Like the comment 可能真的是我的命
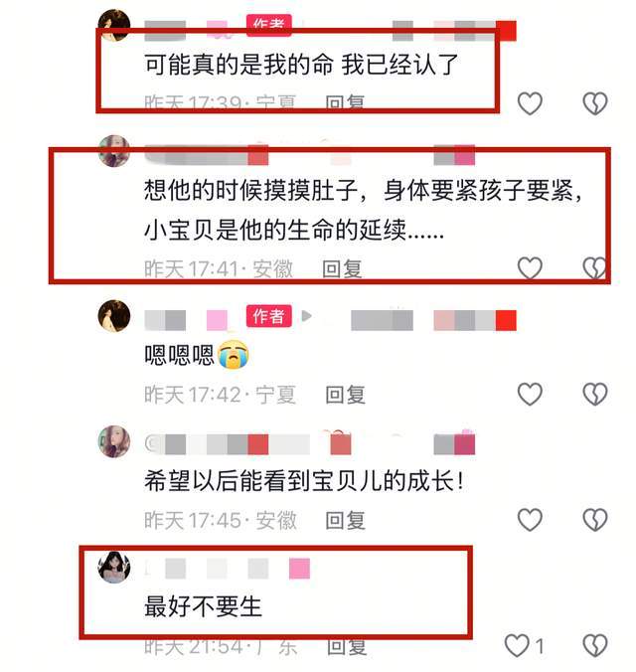The height and width of the screenshot is (672, 636). click(x=530, y=103)
